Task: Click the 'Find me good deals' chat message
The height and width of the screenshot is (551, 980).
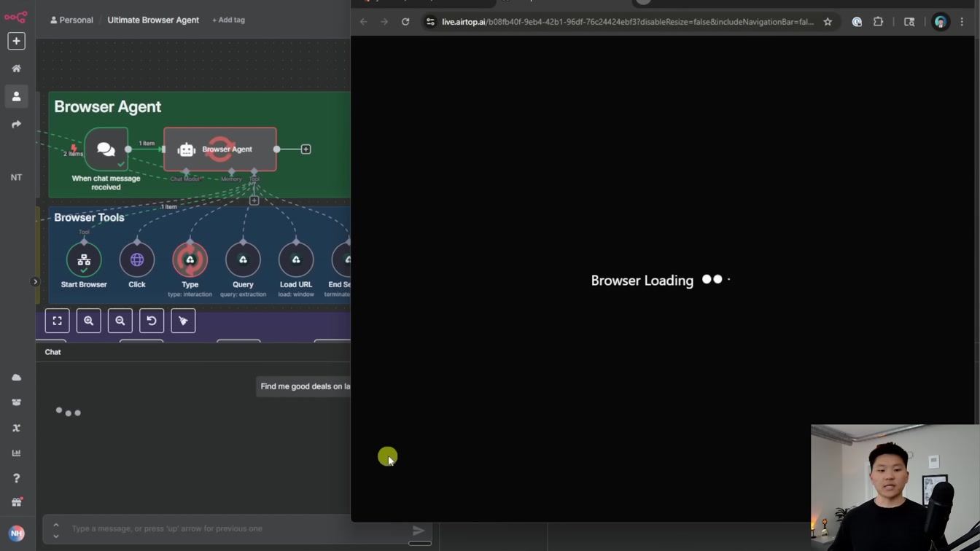Action: [x=305, y=386]
